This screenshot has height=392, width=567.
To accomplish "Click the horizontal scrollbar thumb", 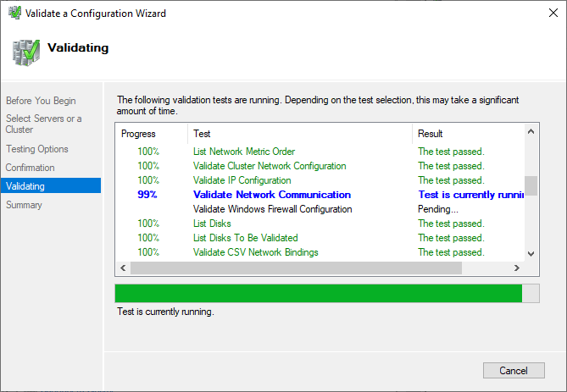I will pos(295,268).
